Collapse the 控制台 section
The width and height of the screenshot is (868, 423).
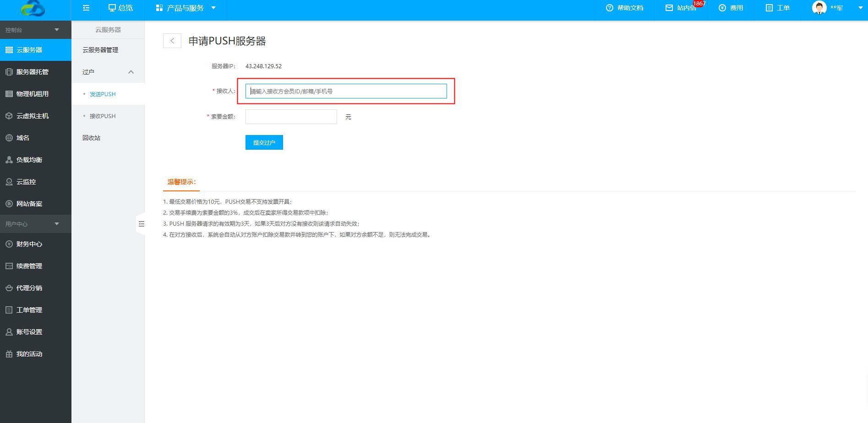pyautogui.click(x=57, y=30)
